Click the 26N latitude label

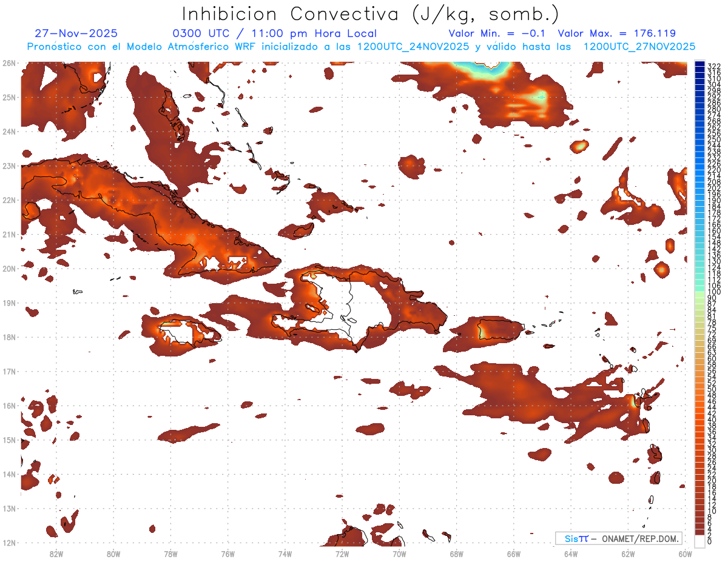click(x=9, y=63)
